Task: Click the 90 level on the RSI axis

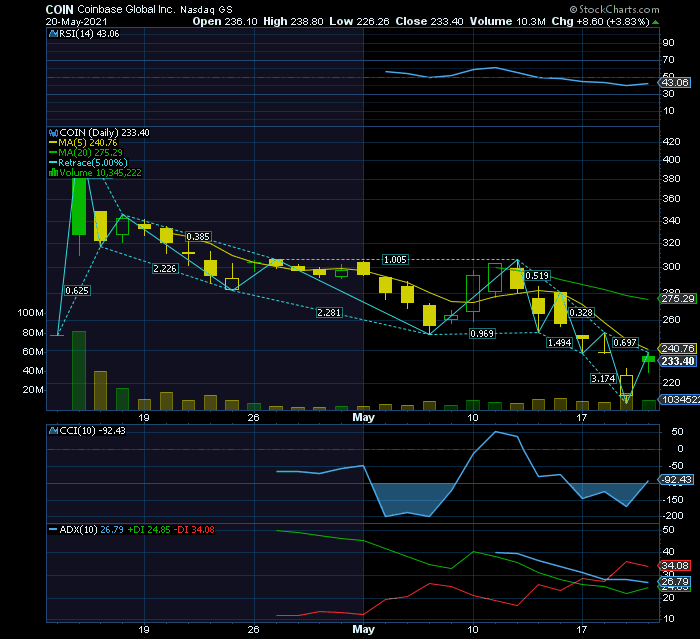Action: tap(669, 43)
